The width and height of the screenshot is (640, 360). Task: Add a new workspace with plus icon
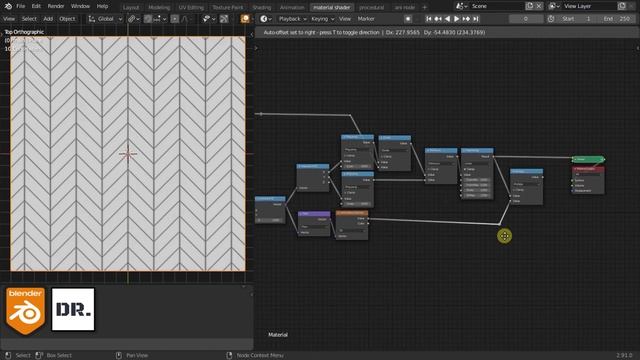(424, 7)
